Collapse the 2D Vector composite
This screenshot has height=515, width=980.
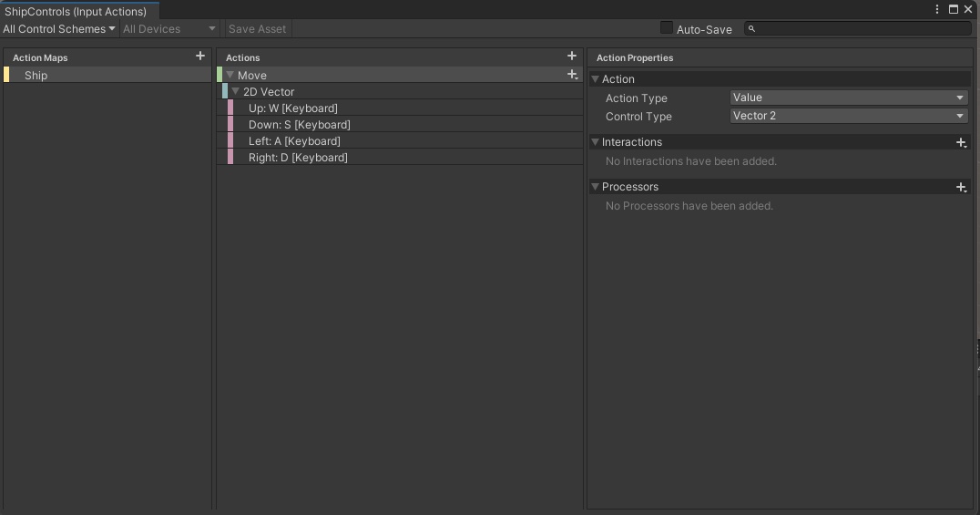236,92
